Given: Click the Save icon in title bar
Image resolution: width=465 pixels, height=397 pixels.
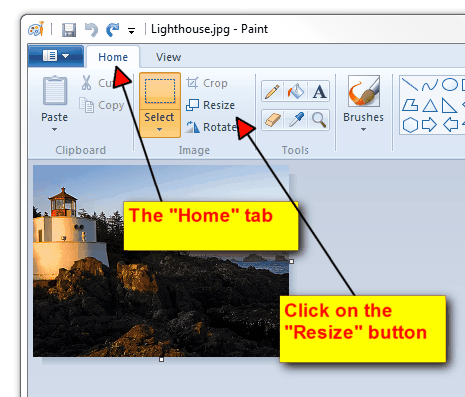Looking at the screenshot, I should tap(69, 30).
